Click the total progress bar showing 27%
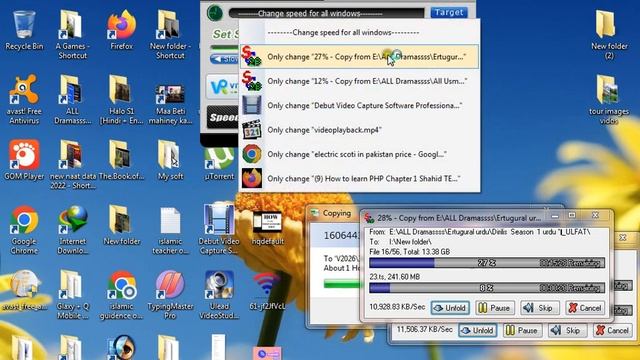Image resolution: width=640 pixels, height=360 pixels. [x=487, y=263]
